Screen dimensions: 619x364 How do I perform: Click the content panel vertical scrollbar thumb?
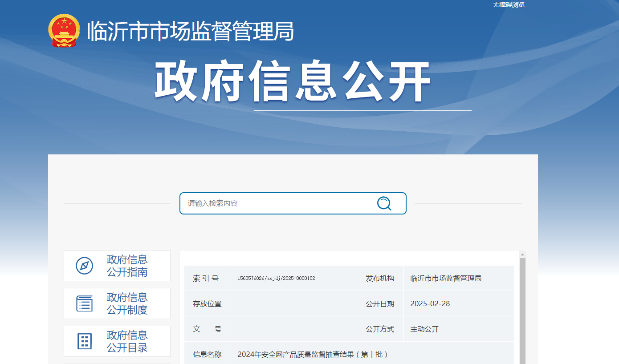pyautogui.click(x=523, y=311)
